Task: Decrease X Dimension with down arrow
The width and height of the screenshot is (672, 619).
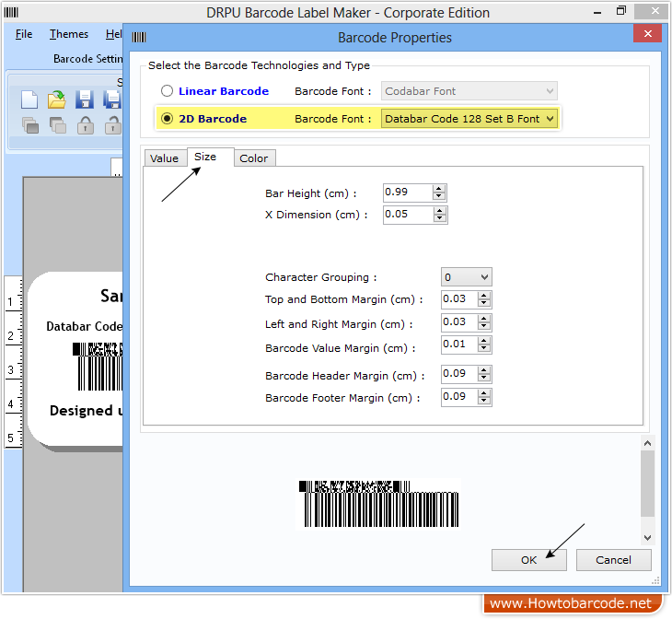Action: [439, 218]
